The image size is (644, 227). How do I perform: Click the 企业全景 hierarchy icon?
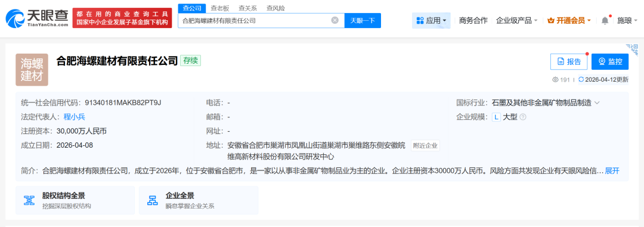[x=153, y=200]
